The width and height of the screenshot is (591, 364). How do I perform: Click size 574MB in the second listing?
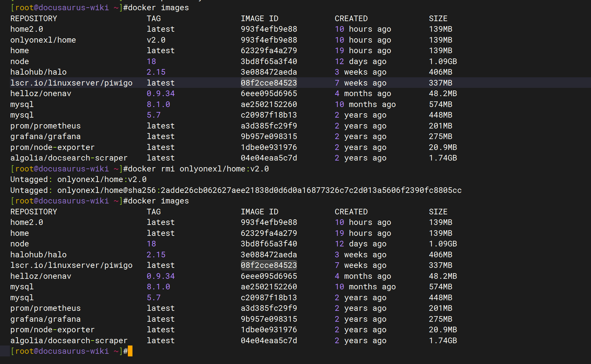[x=441, y=287]
